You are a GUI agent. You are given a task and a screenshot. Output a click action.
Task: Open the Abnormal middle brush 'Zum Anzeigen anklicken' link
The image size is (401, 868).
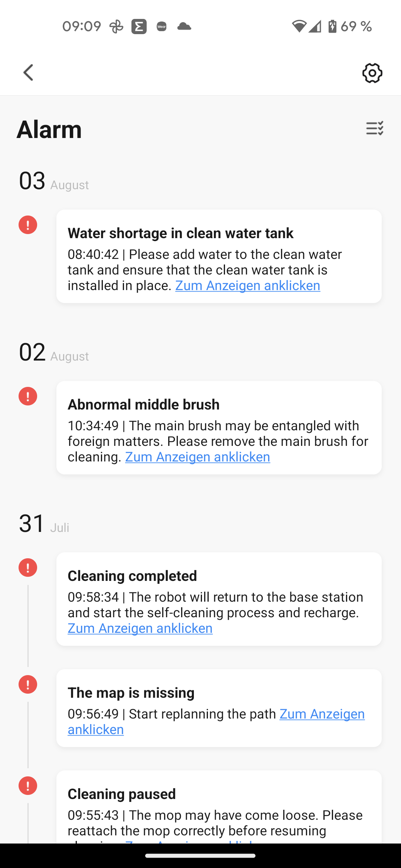198,457
